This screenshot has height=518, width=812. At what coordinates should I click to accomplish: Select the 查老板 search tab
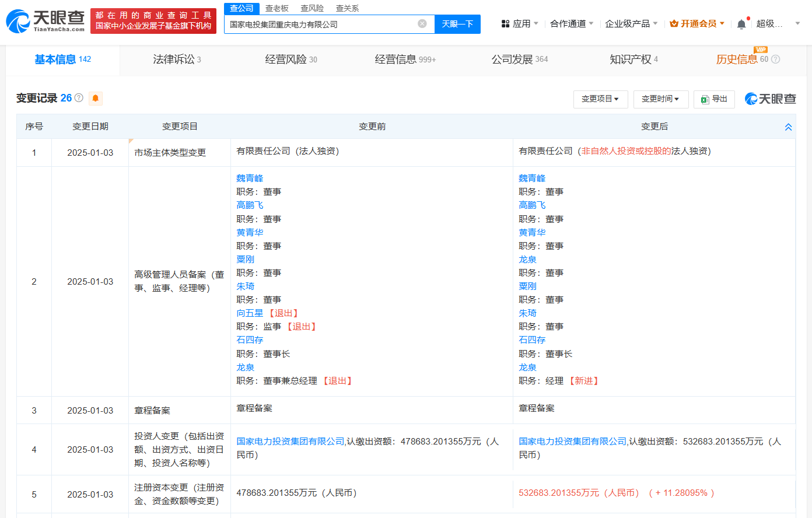tap(277, 8)
